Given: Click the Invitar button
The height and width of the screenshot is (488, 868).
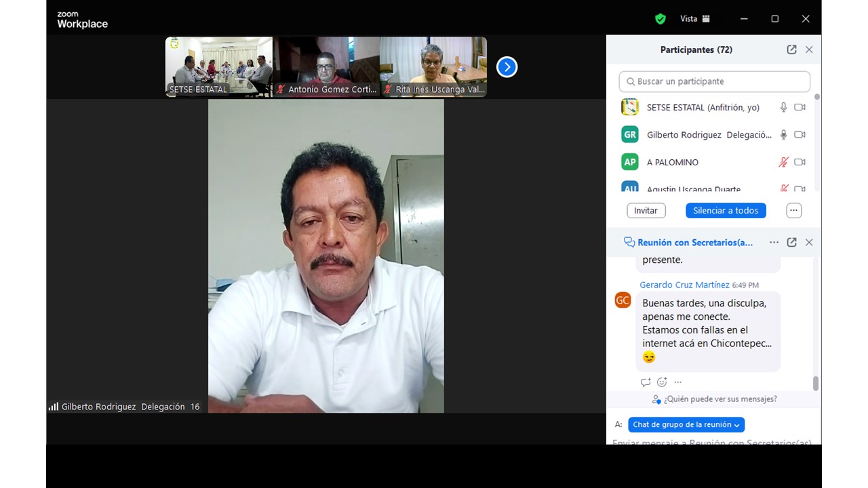Looking at the screenshot, I should click(x=646, y=211).
